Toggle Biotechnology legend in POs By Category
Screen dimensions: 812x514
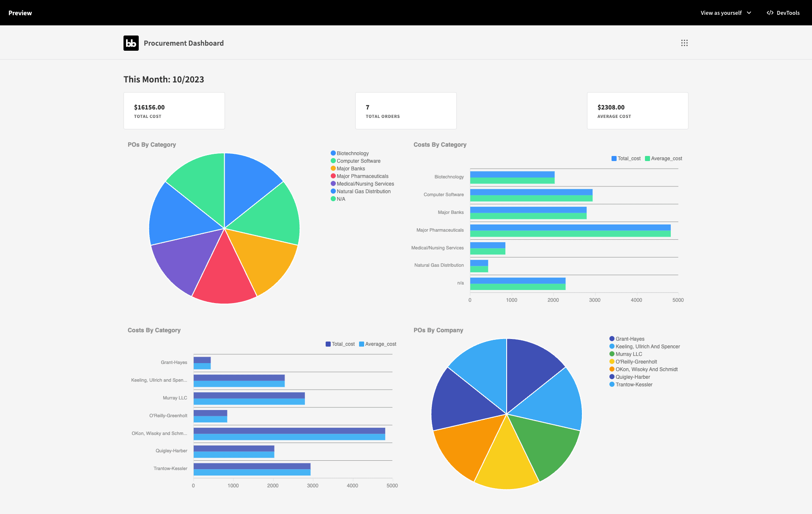[350, 153]
